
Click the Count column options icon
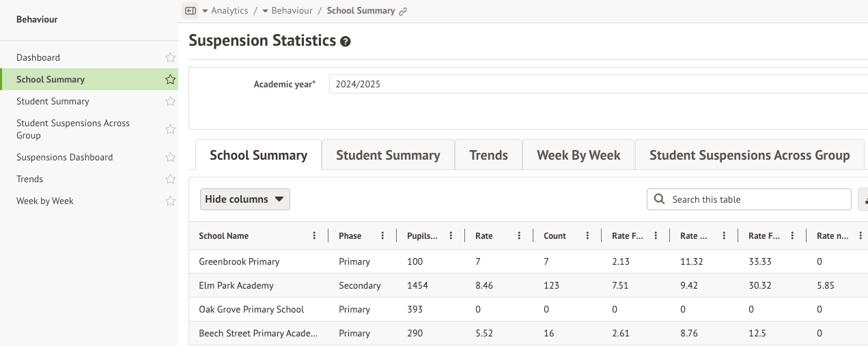[x=587, y=236]
